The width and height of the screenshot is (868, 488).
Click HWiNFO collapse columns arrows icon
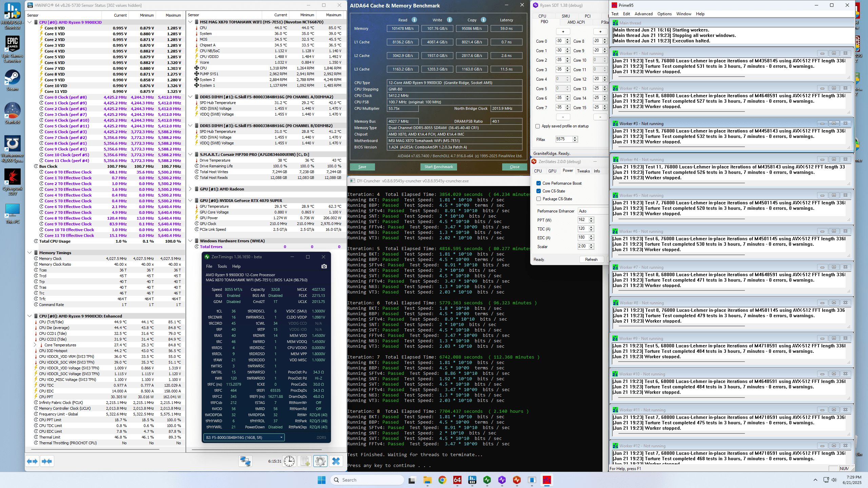tap(47, 461)
